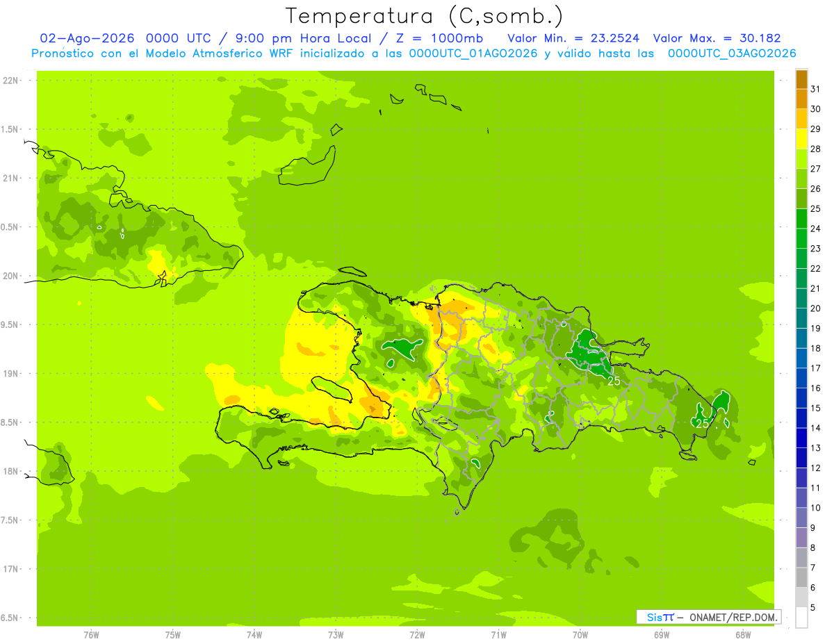Click the '25' contour label on eastern tip
Screen dimensions: 834x644
pyautogui.click(x=703, y=423)
